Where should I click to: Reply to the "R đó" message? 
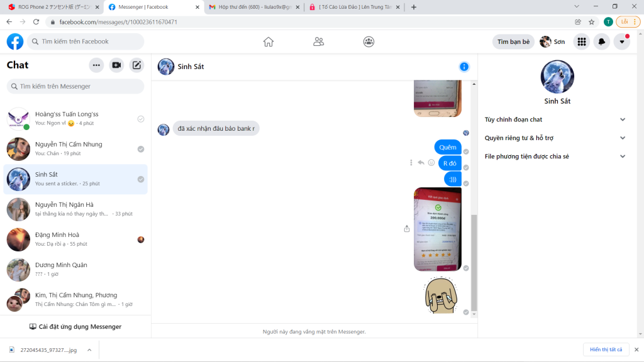coord(421,163)
